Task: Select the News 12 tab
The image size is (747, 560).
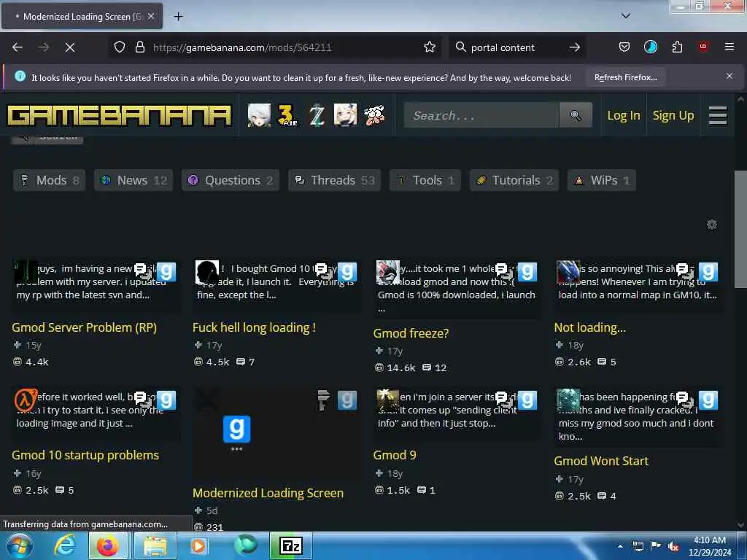Action: tap(133, 180)
